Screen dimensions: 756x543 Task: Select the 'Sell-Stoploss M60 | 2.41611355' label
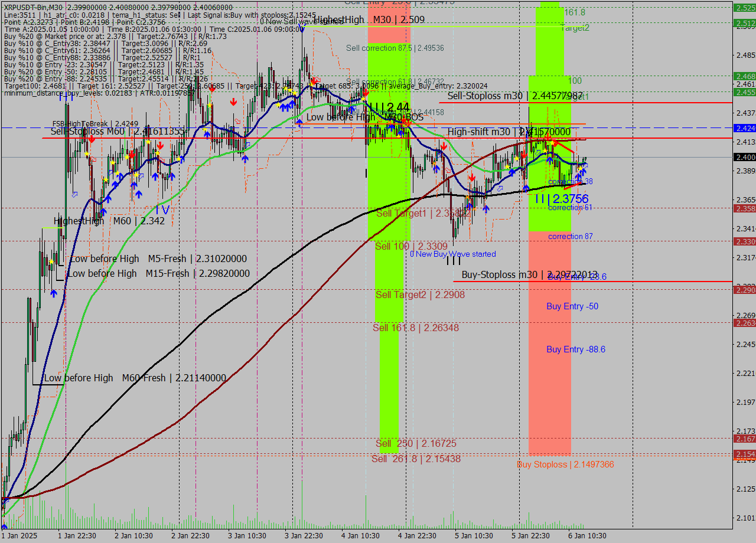pyautogui.click(x=118, y=131)
